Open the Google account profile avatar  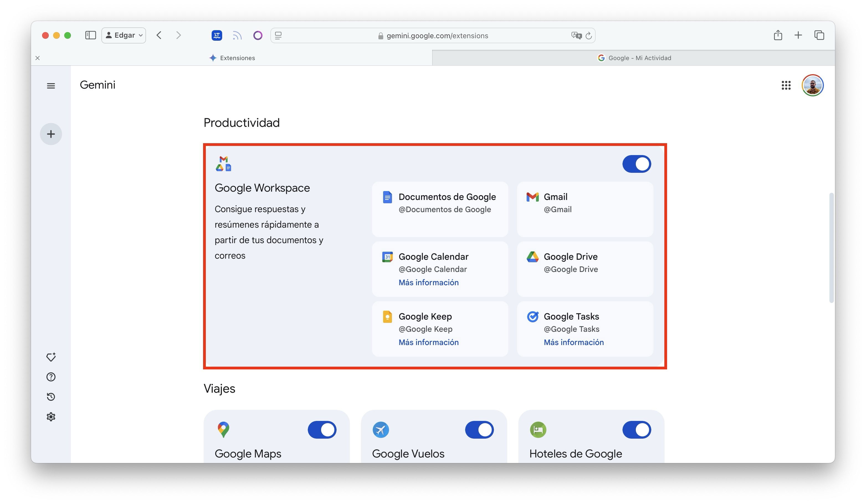tap(812, 85)
